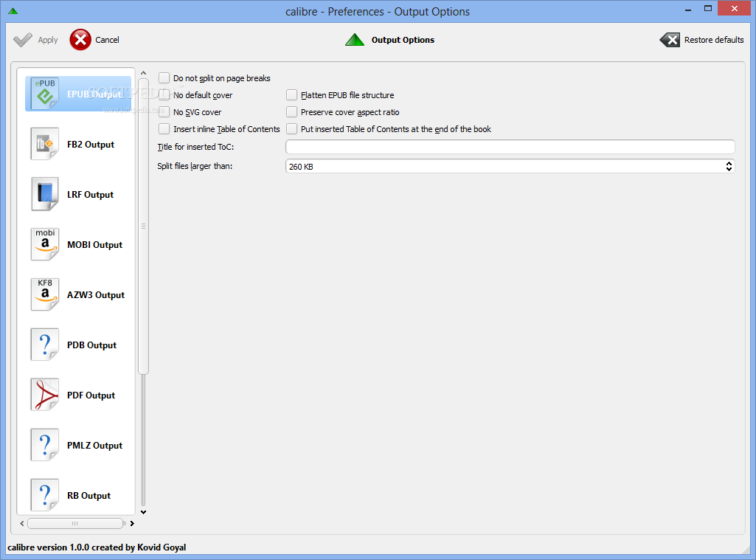Click the Restore defaults button label
Screen dimensions: 756x560
(x=714, y=40)
